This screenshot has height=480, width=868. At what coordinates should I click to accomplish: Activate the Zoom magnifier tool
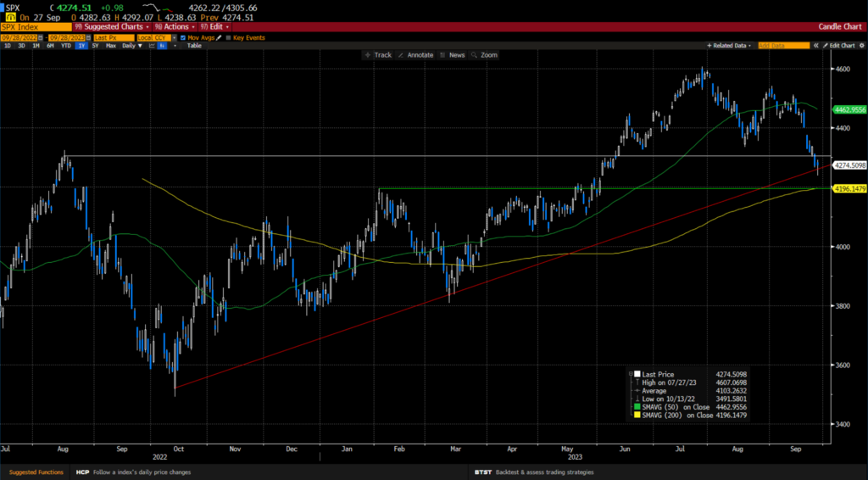click(485, 55)
